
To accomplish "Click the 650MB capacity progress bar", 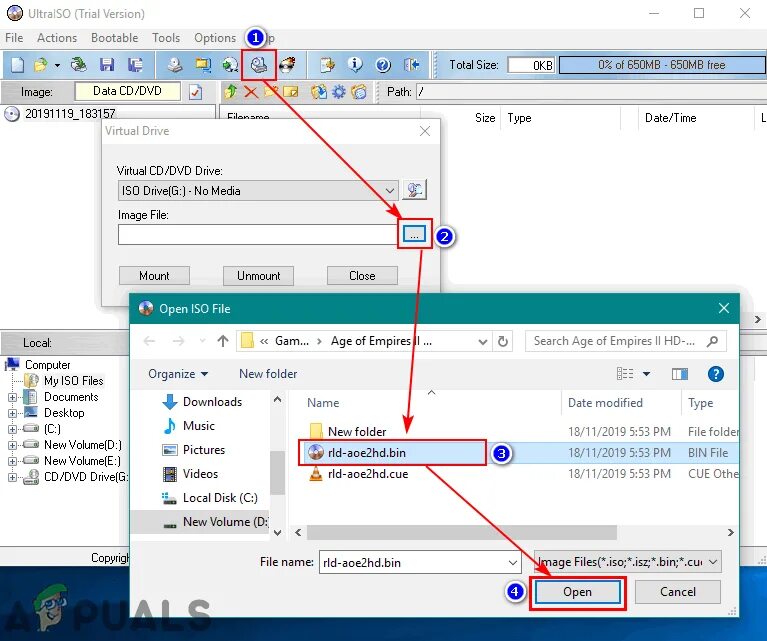I will tap(662, 65).
